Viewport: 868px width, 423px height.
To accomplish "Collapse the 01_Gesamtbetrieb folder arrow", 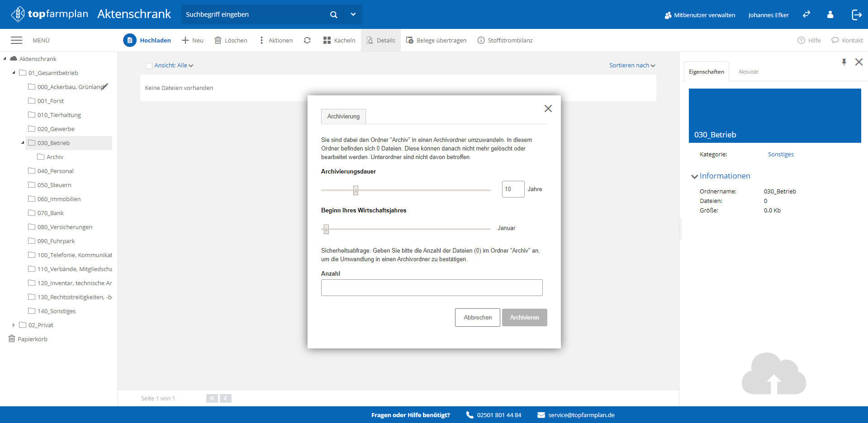I will 14,72.
